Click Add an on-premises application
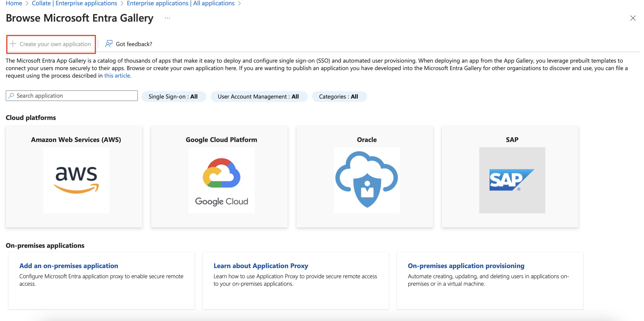The image size is (644, 321). [x=69, y=265]
